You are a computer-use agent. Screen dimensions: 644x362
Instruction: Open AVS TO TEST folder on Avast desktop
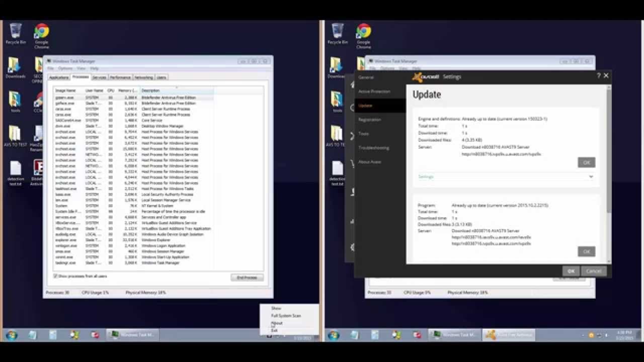tap(336, 136)
